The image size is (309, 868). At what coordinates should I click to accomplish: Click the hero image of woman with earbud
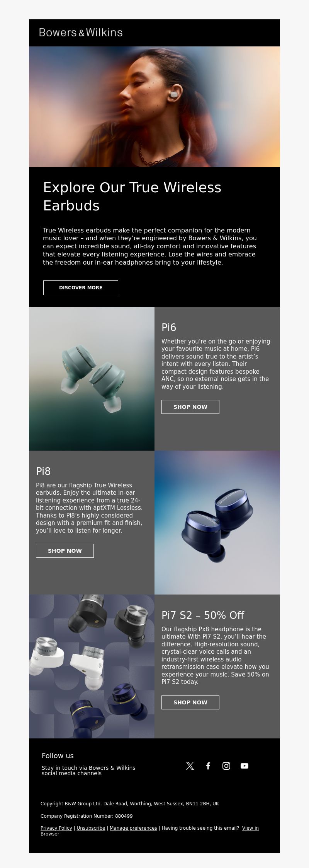[x=154, y=107]
